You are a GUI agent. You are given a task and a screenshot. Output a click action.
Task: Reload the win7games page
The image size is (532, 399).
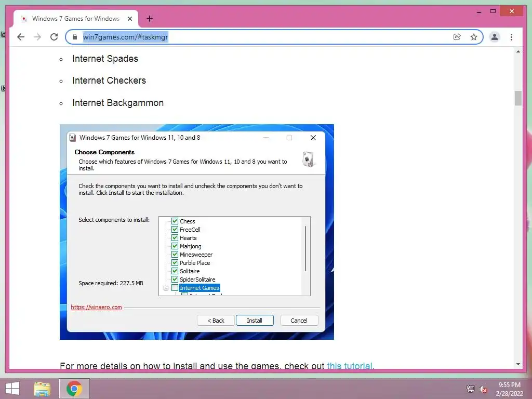(54, 37)
